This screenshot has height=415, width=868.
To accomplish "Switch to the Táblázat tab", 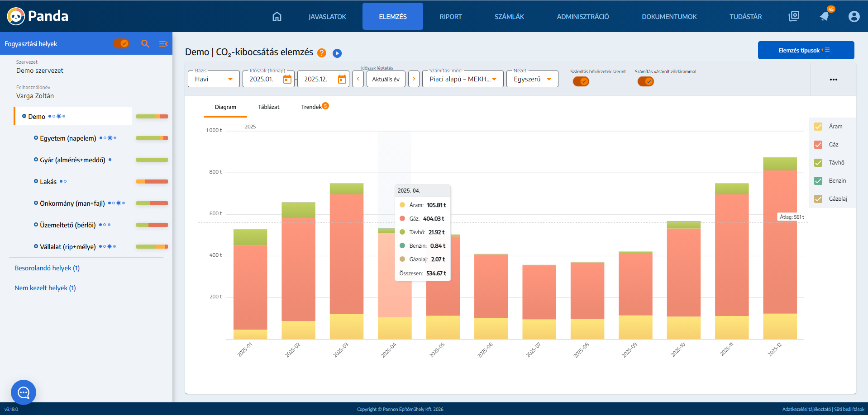I will point(268,107).
